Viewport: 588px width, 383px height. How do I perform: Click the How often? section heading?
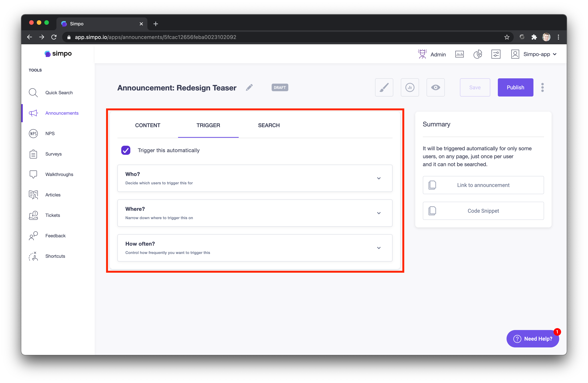140,244
